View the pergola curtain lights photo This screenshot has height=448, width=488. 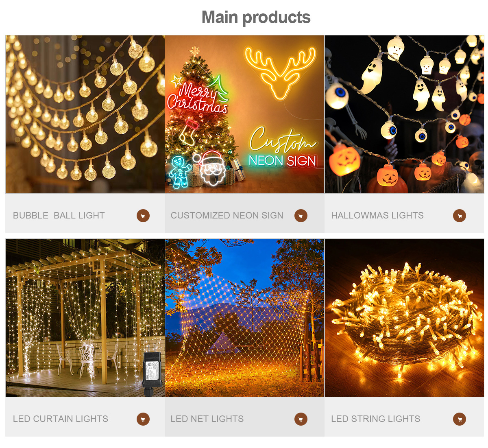[x=85, y=318]
